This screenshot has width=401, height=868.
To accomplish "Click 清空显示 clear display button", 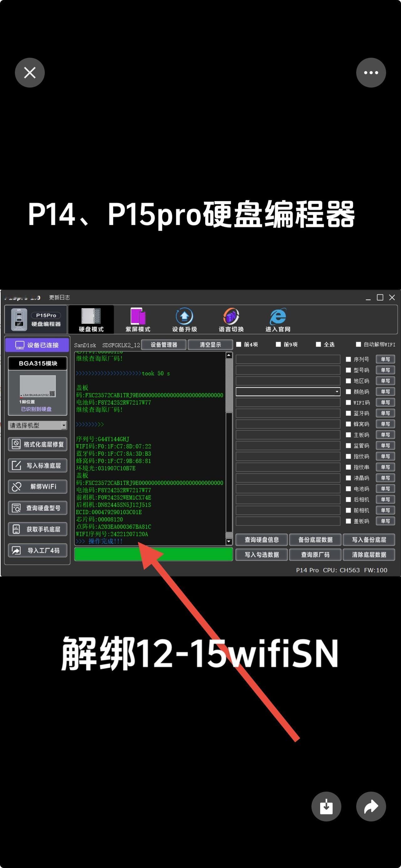I will 210,345.
